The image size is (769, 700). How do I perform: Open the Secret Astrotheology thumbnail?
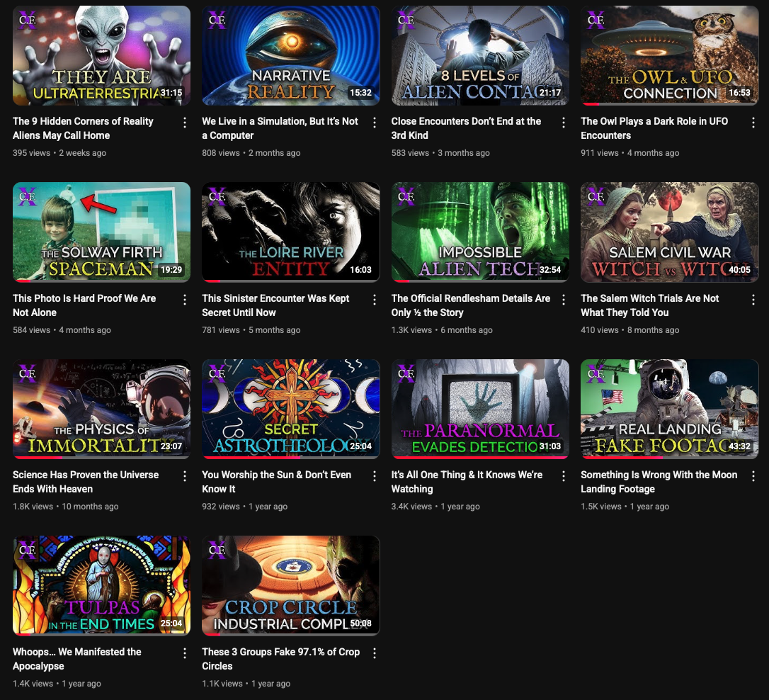(x=291, y=409)
